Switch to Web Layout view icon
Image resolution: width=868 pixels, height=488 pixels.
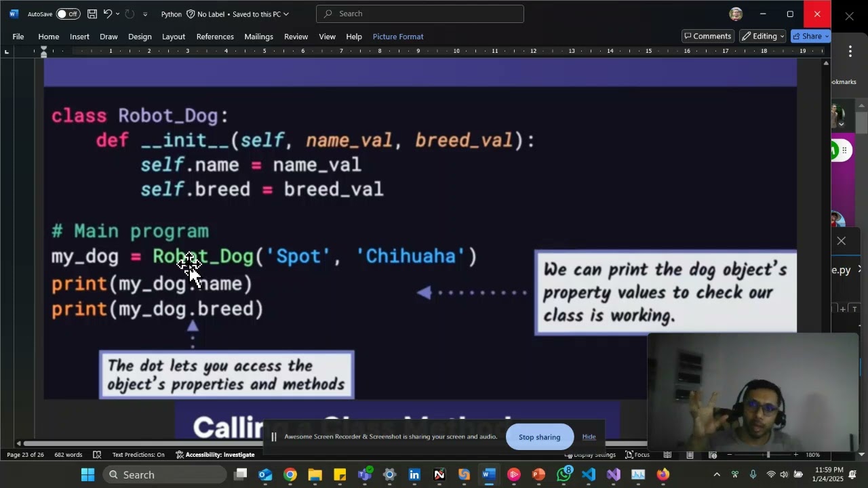tap(713, 455)
